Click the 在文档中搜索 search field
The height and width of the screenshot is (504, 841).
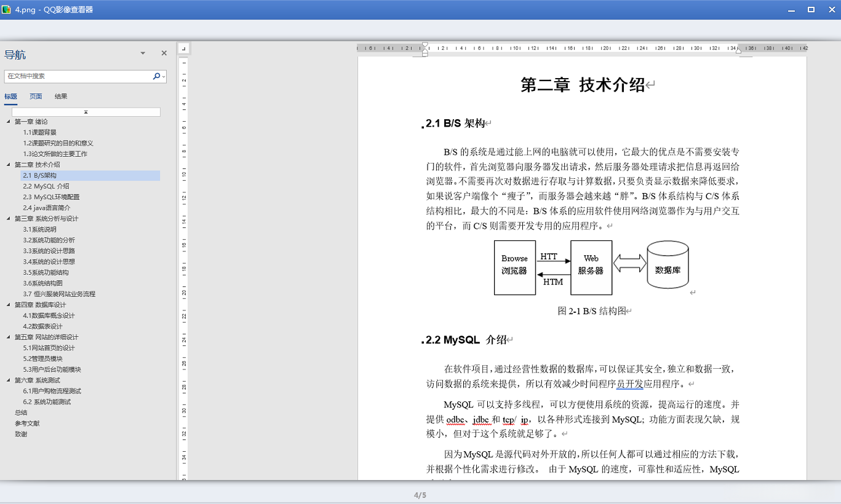click(x=78, y=76)
